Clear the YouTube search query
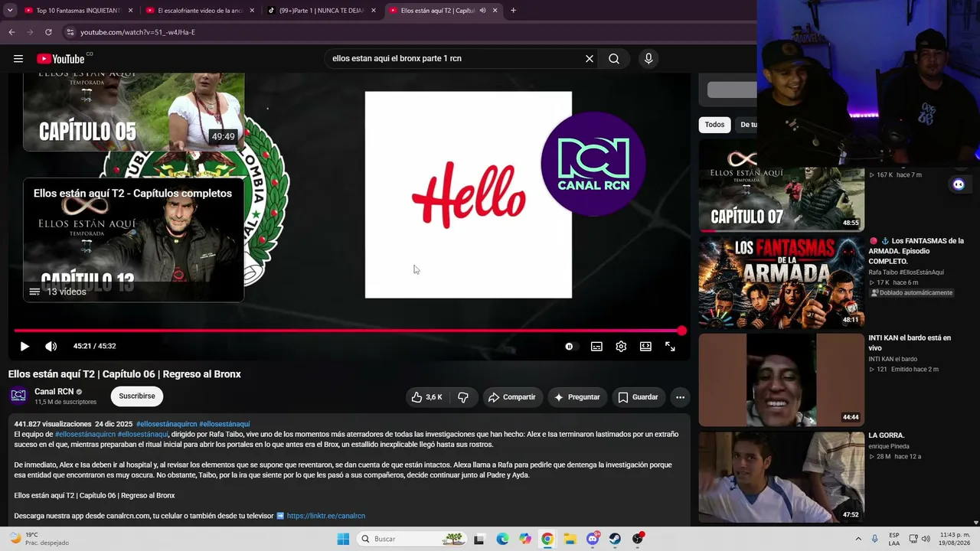 590,59
